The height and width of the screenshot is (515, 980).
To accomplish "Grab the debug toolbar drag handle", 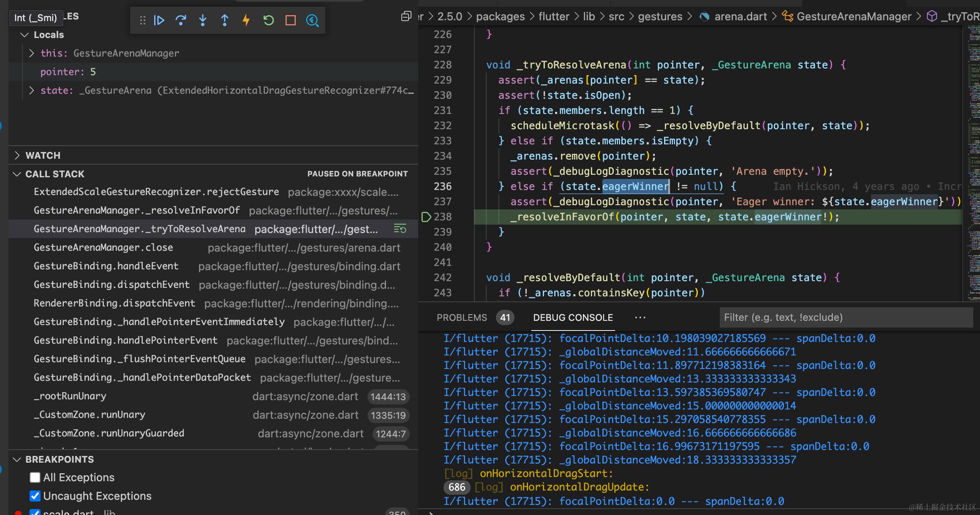I will [x=142, y=20].
